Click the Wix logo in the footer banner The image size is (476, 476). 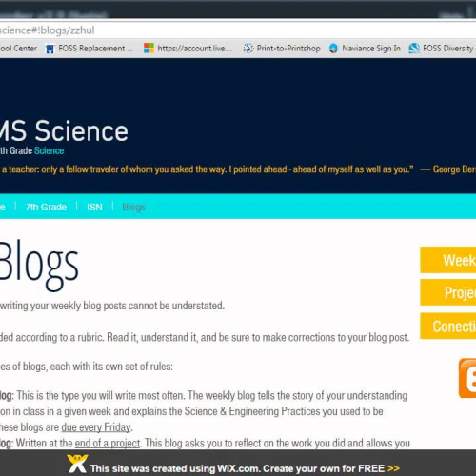[77, 464]
